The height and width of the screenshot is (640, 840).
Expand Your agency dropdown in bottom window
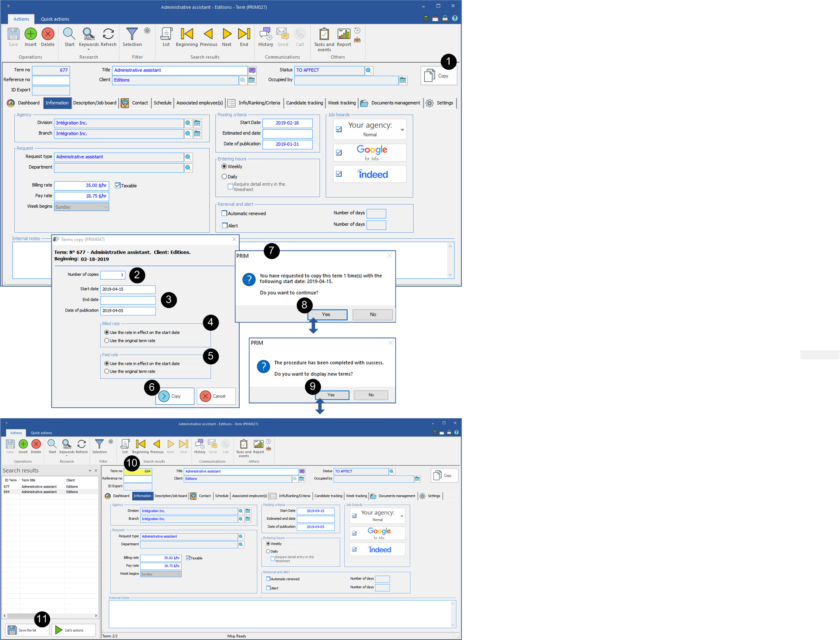pyautogui.click(x=402, y=516)
